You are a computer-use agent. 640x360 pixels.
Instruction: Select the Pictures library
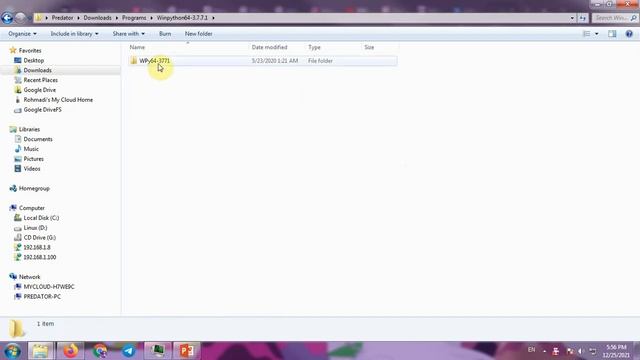pos(33,159)
